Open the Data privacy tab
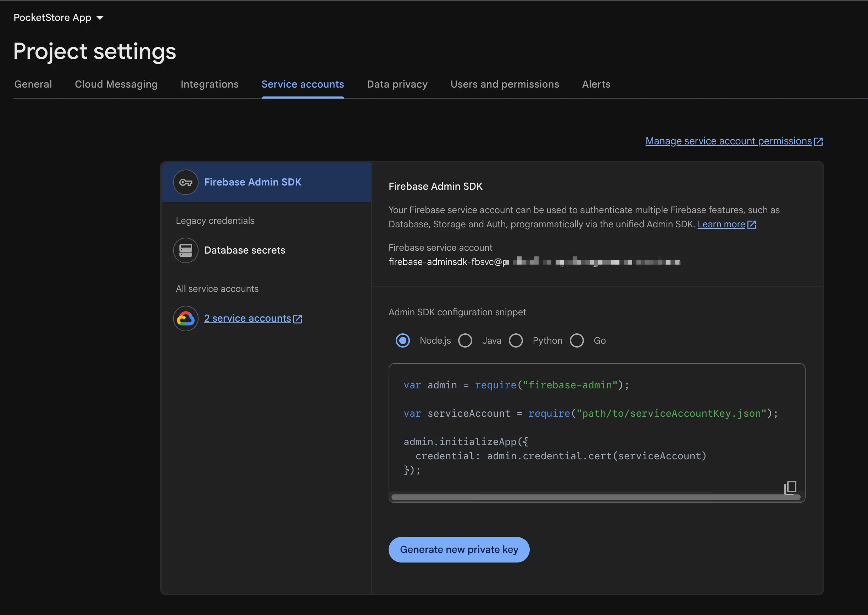Viewport: 868px width, 615px height. point(397,84)
